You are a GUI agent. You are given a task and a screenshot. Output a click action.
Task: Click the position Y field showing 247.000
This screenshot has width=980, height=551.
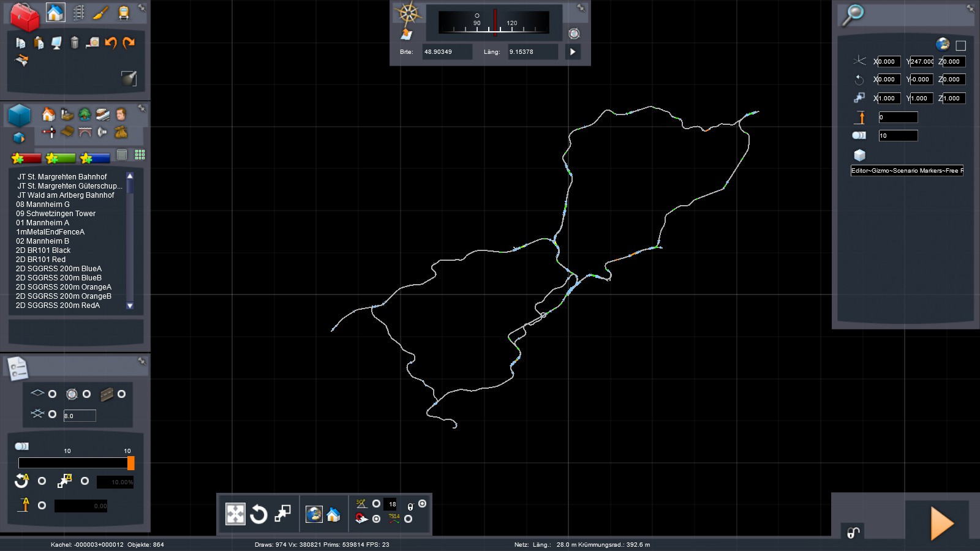click(921, 62)
